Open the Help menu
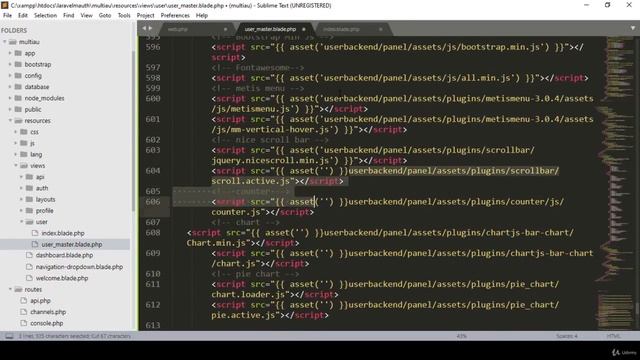Viewport: 640px width, 360px height. (x=202, y=16)
